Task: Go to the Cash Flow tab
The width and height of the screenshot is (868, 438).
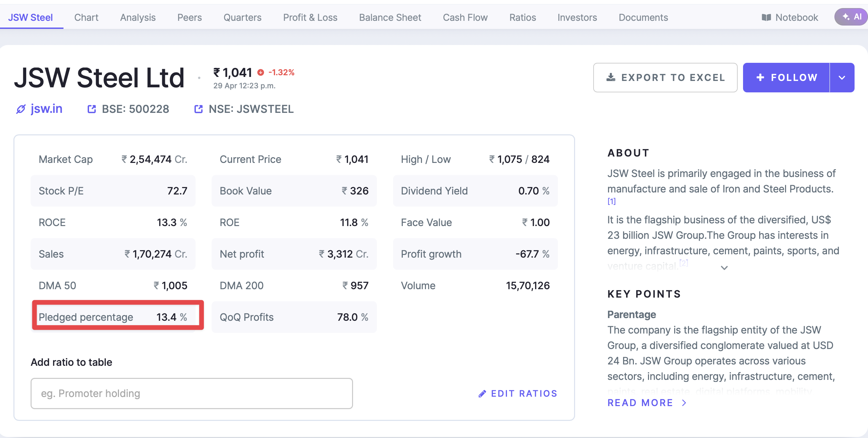Action: coord(465,17)
